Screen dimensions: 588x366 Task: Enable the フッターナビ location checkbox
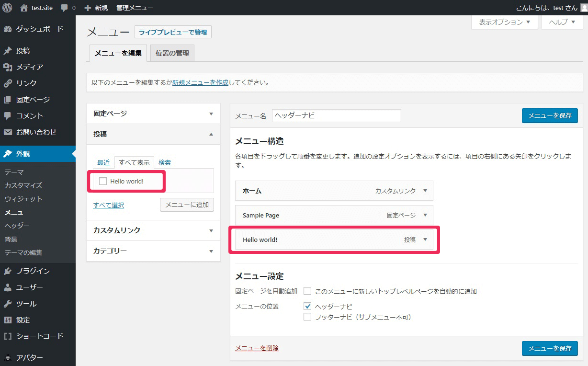(307, 317)
